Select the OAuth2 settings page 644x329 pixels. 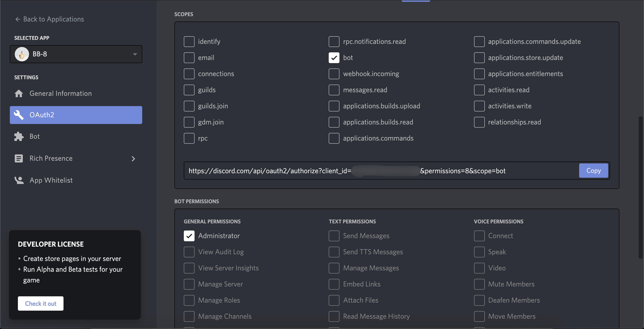76,115
